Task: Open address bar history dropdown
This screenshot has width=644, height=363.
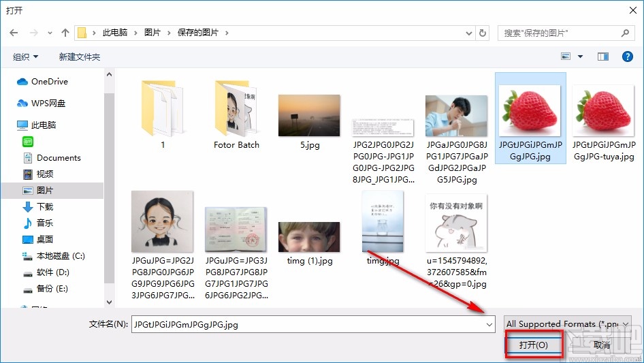Action: 468,33
